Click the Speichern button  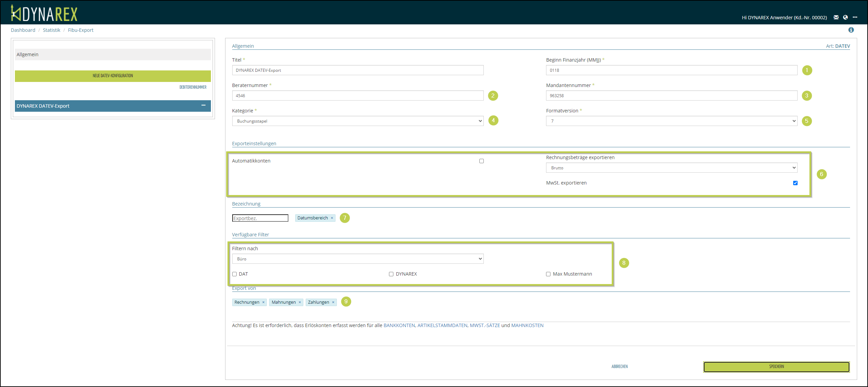[x=776, y=367]
